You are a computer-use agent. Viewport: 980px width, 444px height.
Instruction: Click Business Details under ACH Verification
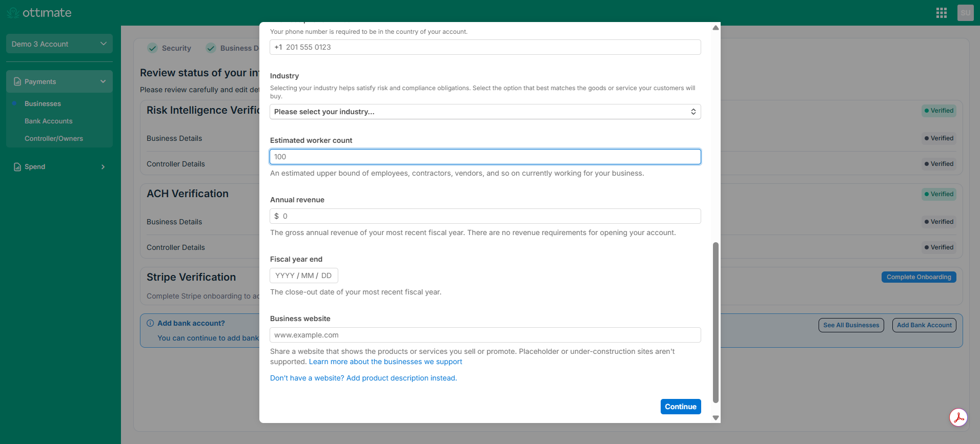174,222
